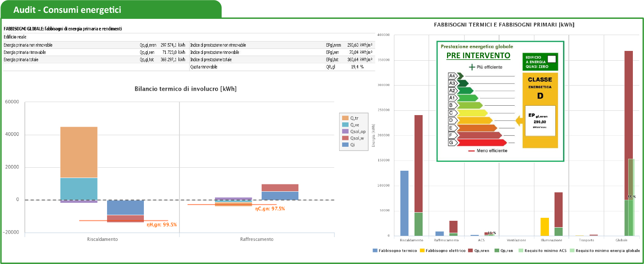
Task: Click the yellow Illuminazione electric demand bar
Action: point(545,227)
